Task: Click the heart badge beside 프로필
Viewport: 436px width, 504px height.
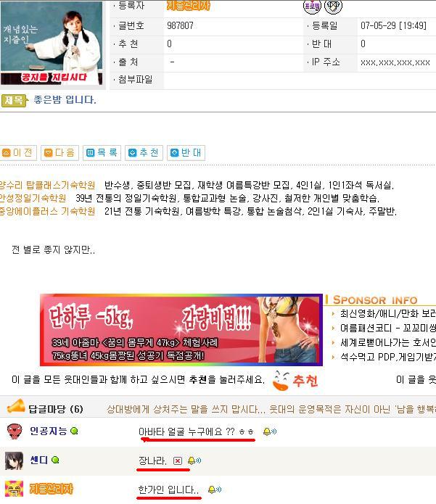Action: [x=333, y=6]
